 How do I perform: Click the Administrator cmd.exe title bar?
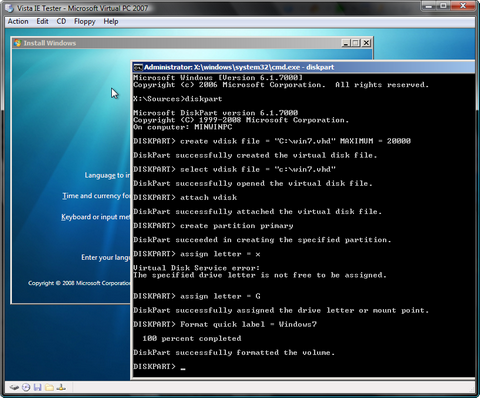[x=304, y=67]
